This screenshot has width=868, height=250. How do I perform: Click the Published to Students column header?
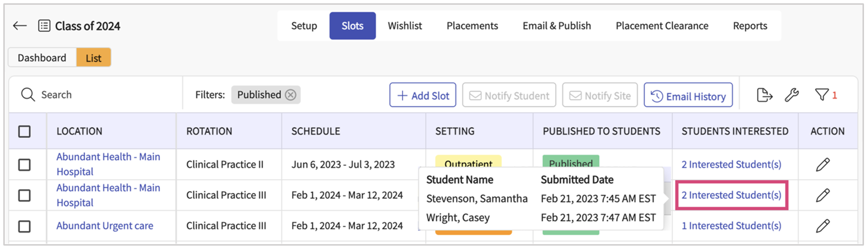(x=601, y=131)
